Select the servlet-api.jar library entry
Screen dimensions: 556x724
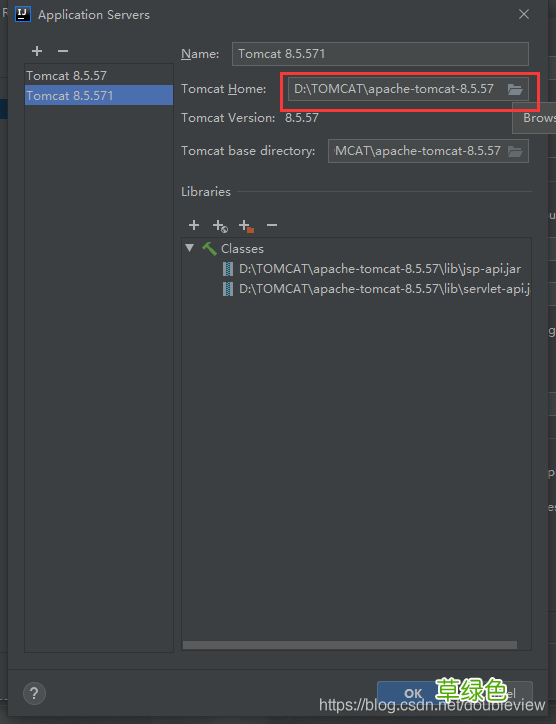click(385, 289)
